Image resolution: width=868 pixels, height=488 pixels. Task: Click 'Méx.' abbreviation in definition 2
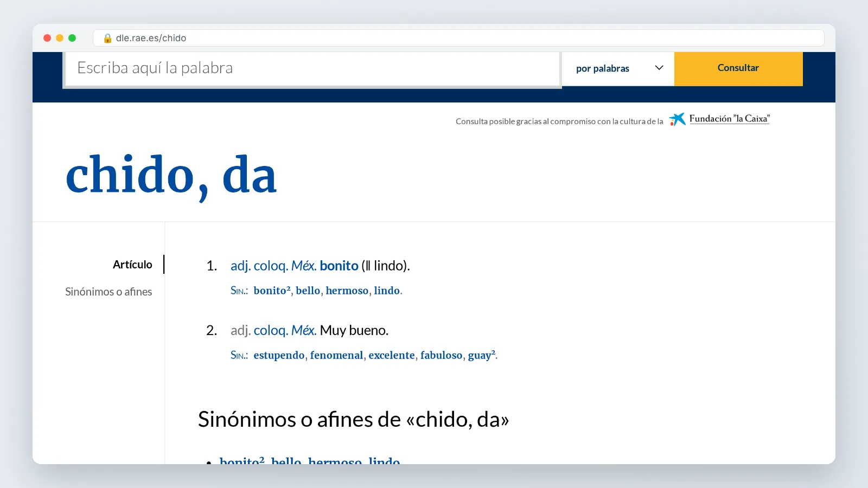click(x=304, y=330)
